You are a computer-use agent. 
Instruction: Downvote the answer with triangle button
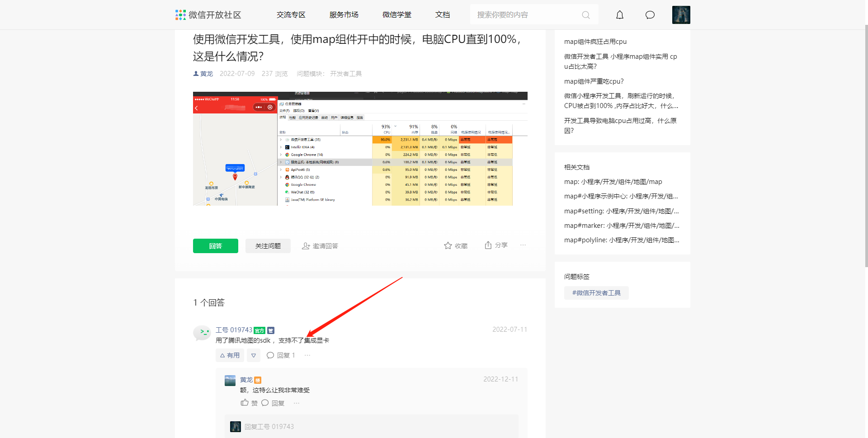coord(254,355)
